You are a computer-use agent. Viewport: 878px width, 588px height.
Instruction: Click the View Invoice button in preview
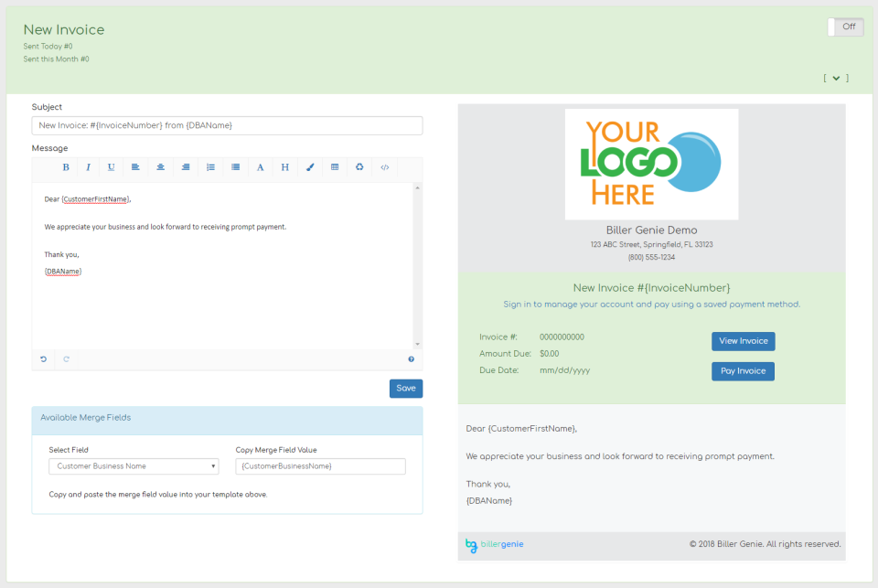click(x=743, y=341)
